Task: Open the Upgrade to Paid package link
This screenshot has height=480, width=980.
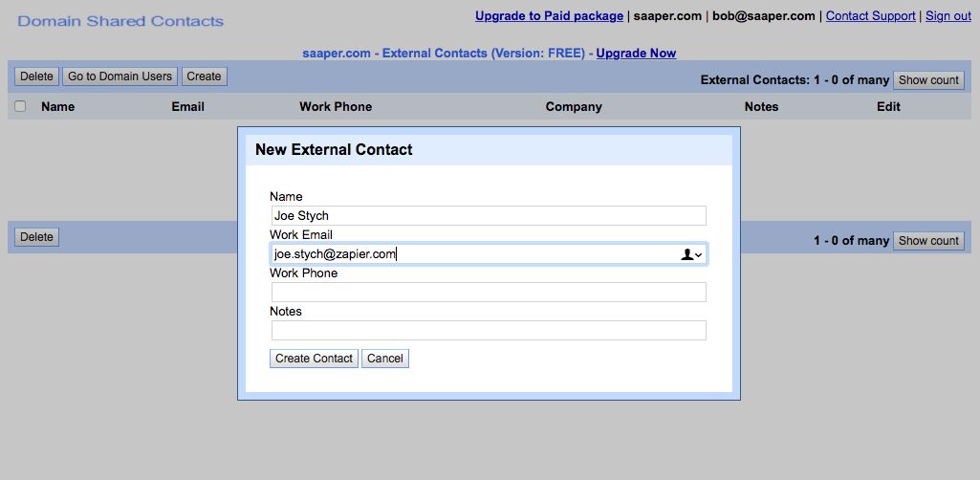Action: (549, 15)
